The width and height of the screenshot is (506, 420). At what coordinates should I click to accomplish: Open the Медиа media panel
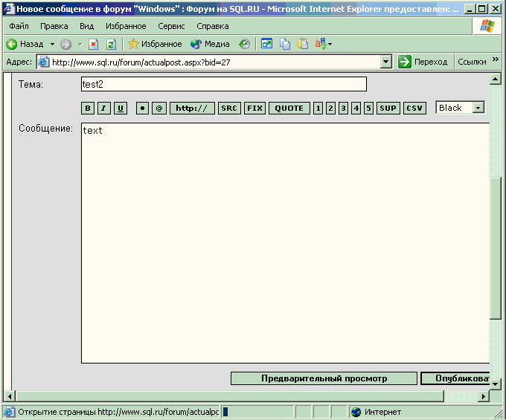210,44
